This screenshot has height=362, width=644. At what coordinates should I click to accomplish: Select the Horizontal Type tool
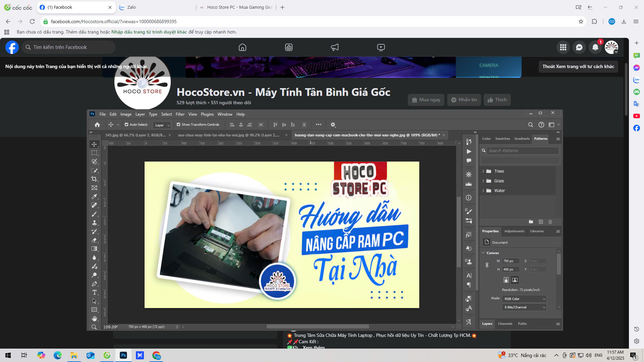[94, 292]
